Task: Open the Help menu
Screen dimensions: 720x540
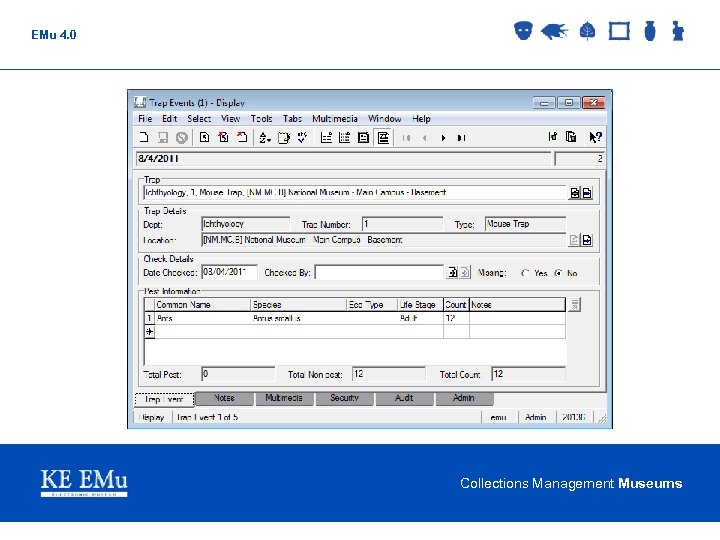Action: [x=421, y=118]
